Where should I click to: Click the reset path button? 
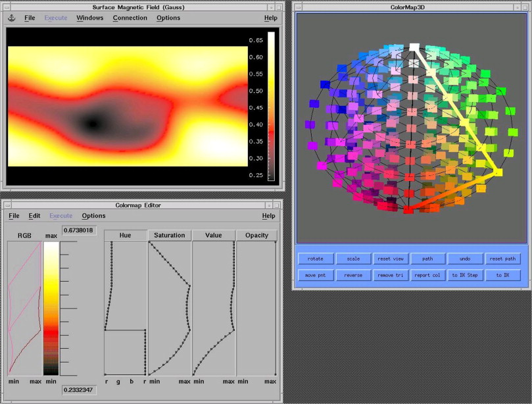(x=502, y=259)
